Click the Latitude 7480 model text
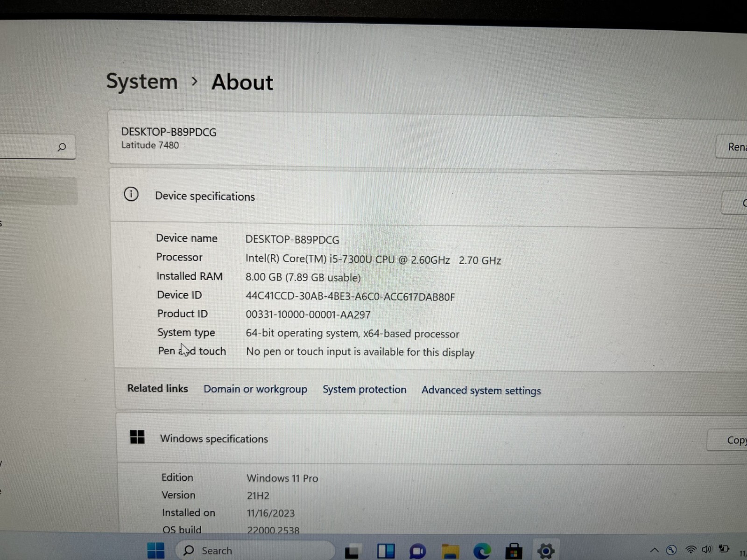Screen dimensions: 747x560 (x=150, y=145)
